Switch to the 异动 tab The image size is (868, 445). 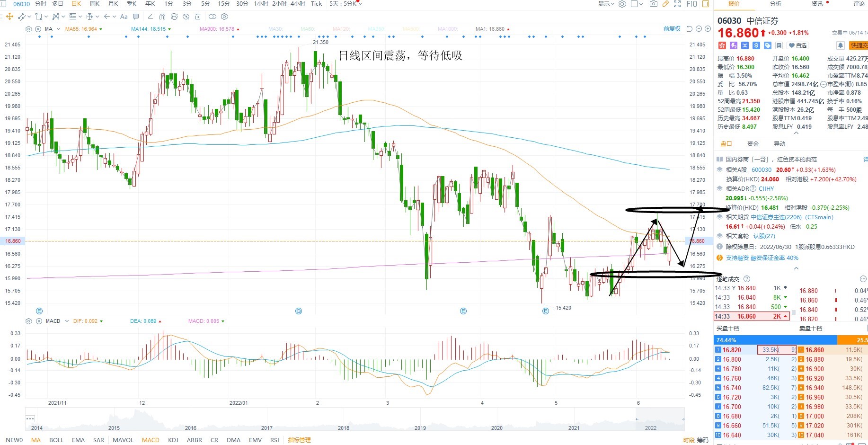click(779, 144)
